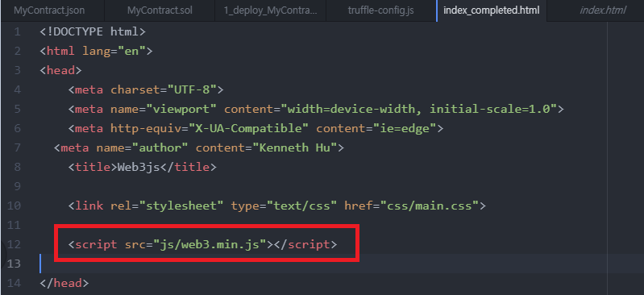
Task: Click the "X-UA-Compatible" string
Action: click(248, 129)
